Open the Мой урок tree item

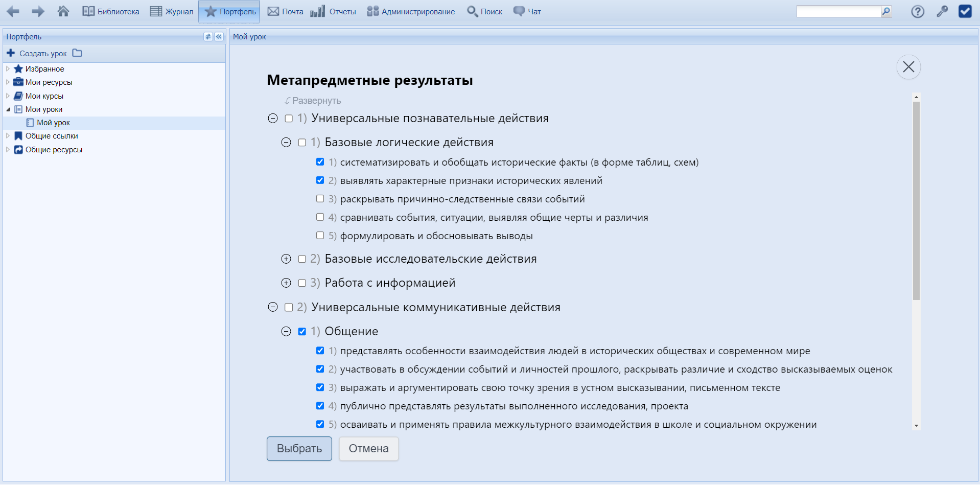53,123
